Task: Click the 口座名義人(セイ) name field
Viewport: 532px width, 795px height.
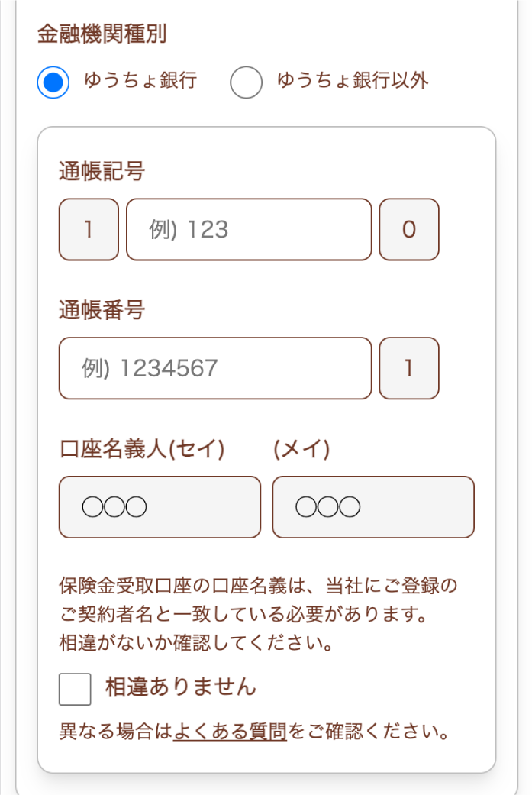Action: (x=160, y=506)
